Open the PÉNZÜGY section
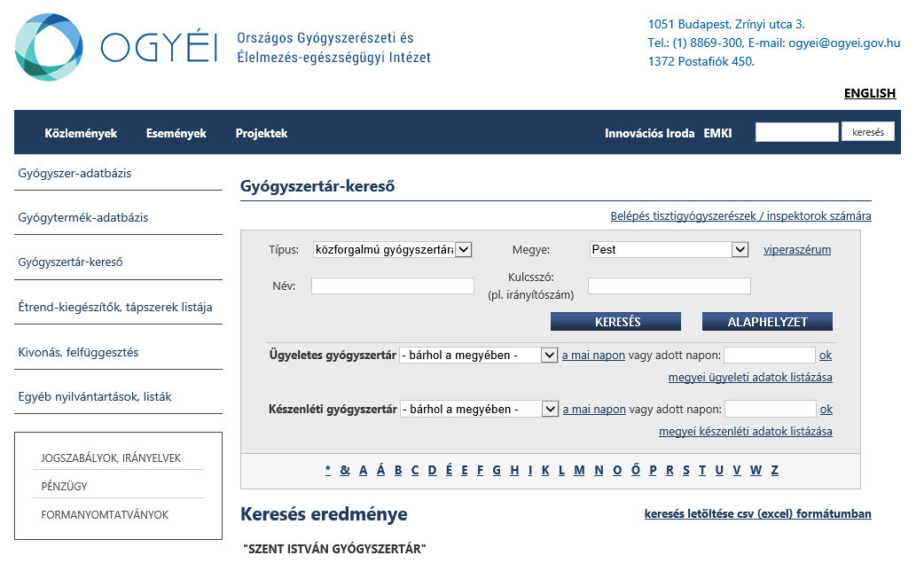 coord(64,486)
